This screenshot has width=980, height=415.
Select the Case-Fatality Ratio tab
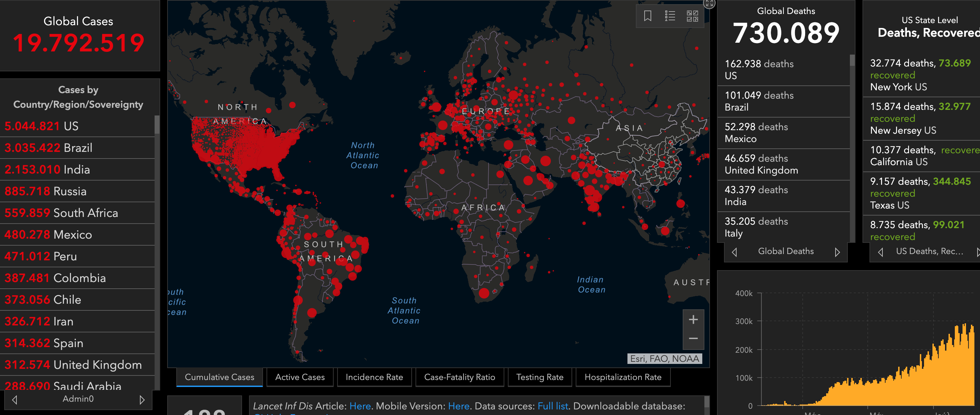460,377
